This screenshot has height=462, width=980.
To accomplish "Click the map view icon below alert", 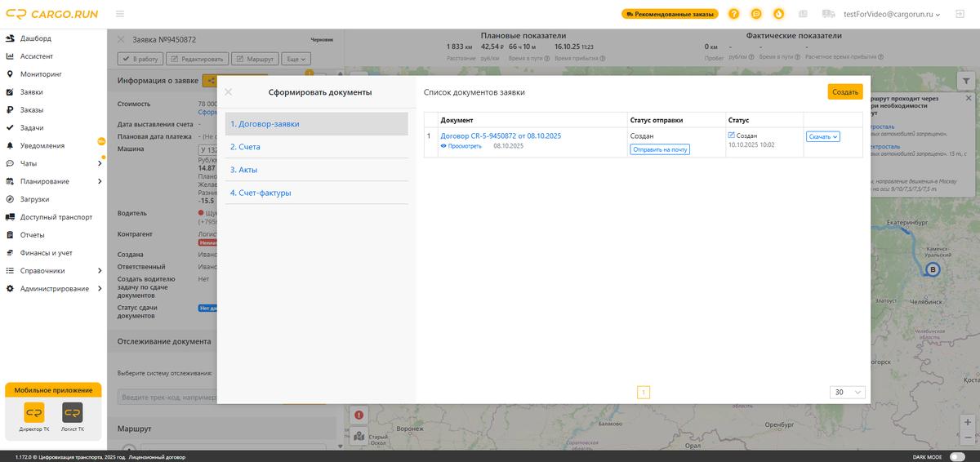I will (359, 437).
